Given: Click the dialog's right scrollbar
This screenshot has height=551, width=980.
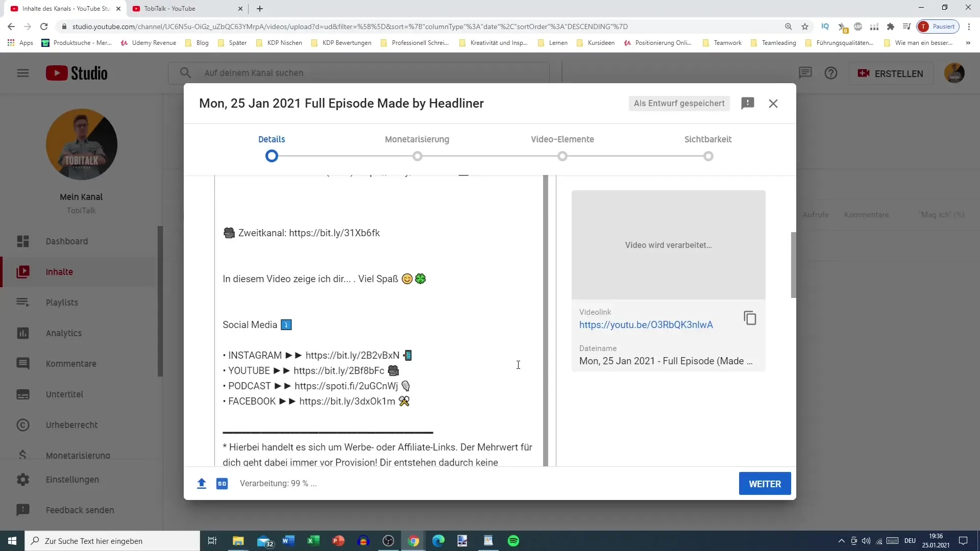Looking at the screenshot, I should pyautogui.click(x=793, y=265).
